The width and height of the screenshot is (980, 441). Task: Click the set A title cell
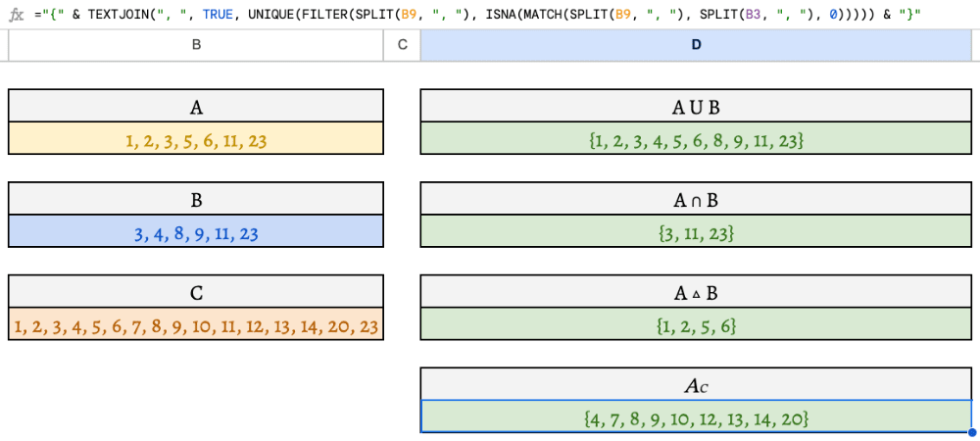tap(196, 106)
